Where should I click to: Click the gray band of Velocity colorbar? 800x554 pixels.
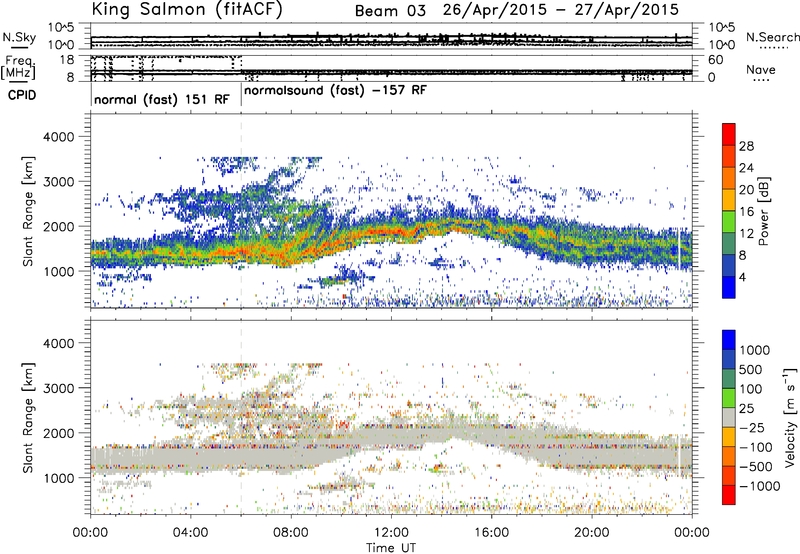tap(729, 417)
